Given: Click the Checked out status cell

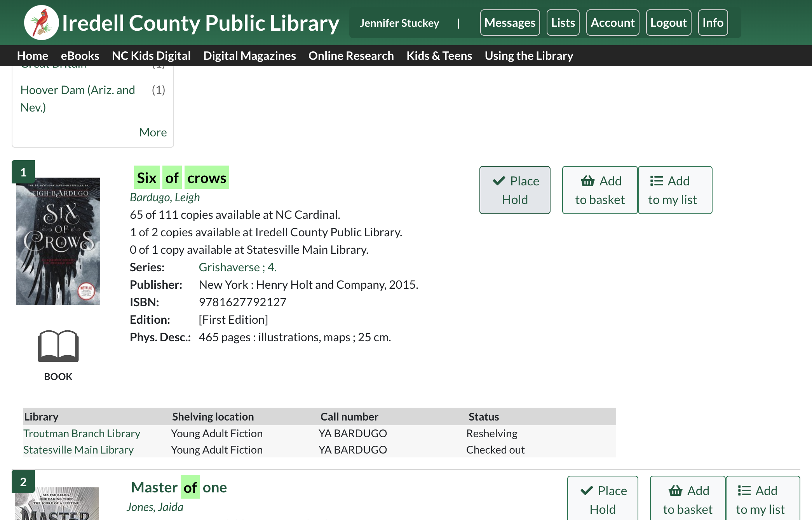Looking at the screenshot, I should click(x=495, y=450).
